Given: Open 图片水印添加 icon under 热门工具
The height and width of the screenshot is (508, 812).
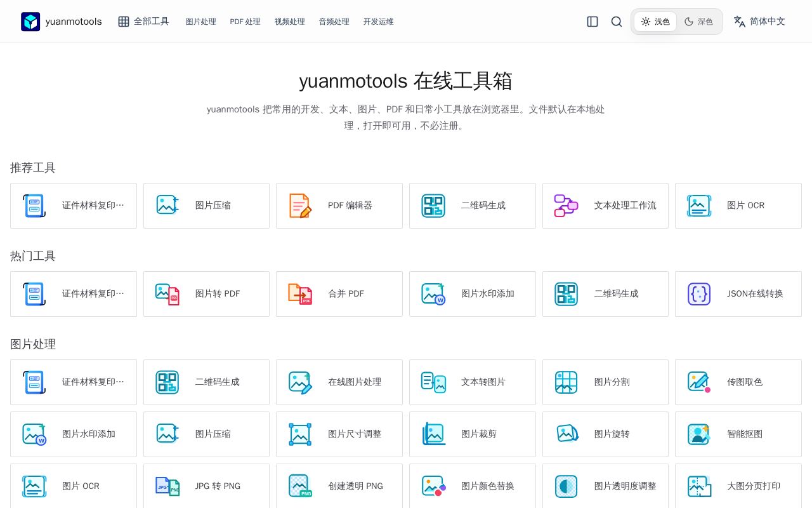Looking at the screenshot, I should pos(433,294).
